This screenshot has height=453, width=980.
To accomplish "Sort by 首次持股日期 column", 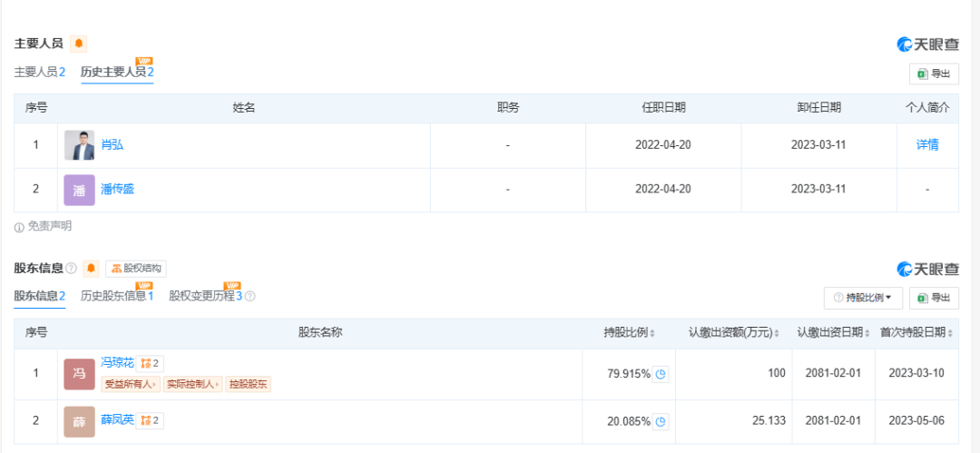I will point(916,332).
